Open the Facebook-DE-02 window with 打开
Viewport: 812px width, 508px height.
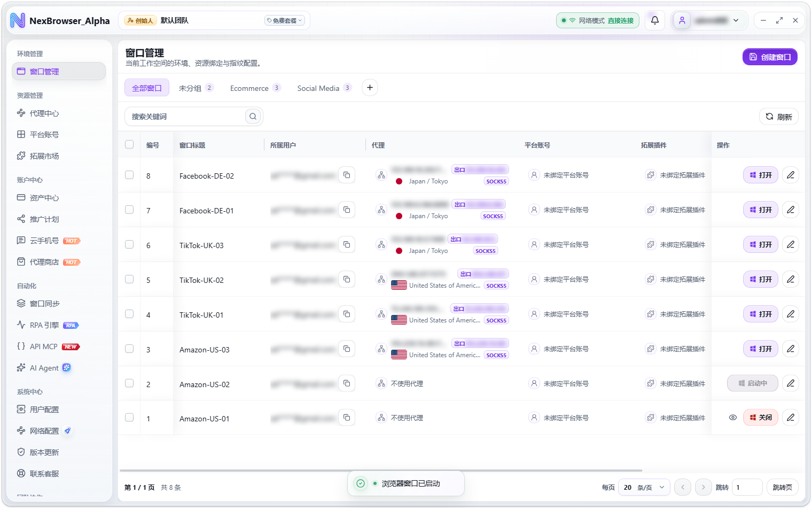[x=761, y=175]
